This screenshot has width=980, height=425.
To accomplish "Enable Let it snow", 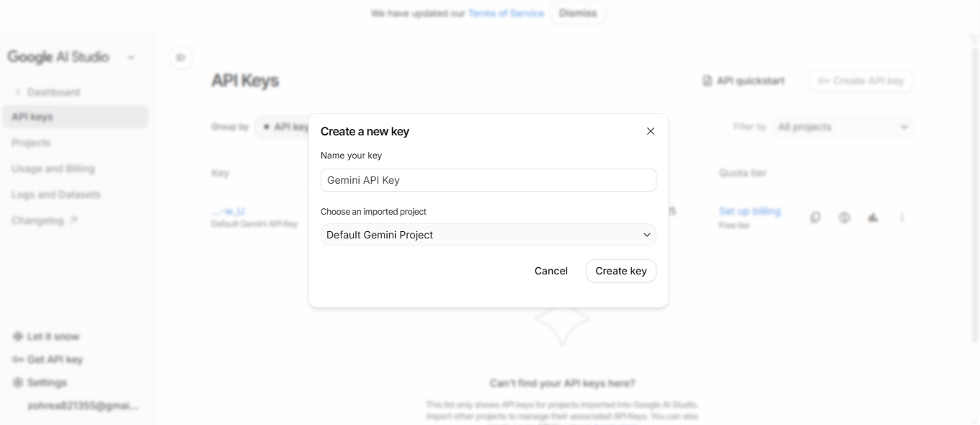I will 52,336.
